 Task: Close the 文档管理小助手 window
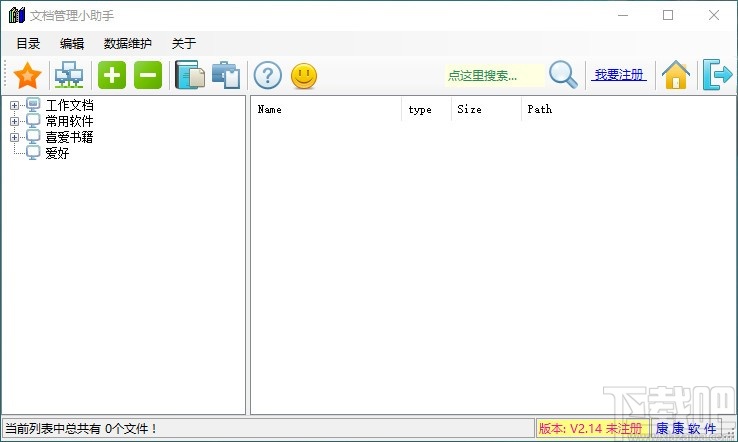(x=714, y=15)
